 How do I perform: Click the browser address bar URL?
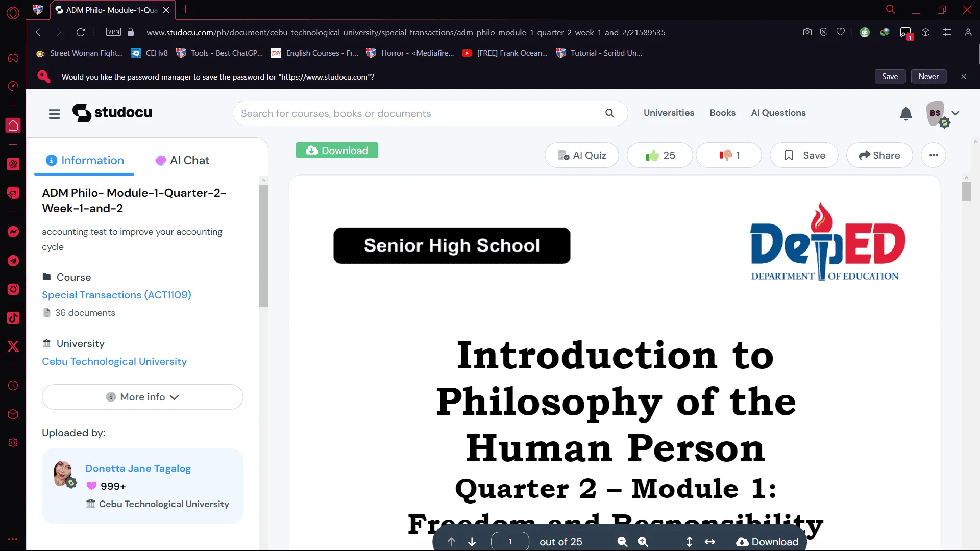(406, 32)
